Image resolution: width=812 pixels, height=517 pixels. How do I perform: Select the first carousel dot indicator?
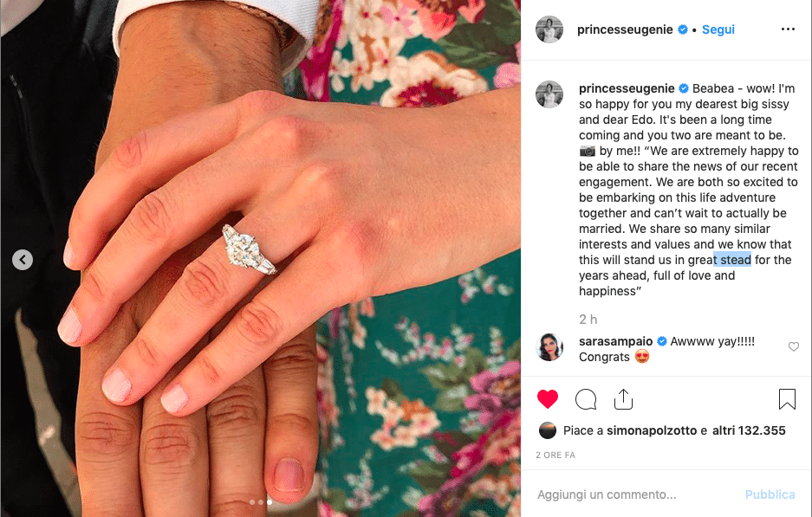[252, 502]
